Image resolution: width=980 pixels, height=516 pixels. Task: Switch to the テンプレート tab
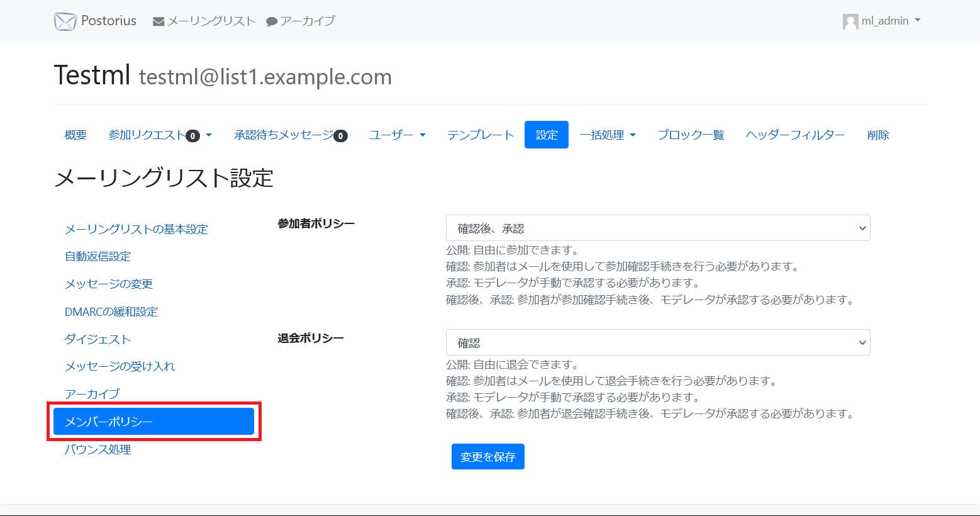(x=481, y=135)
